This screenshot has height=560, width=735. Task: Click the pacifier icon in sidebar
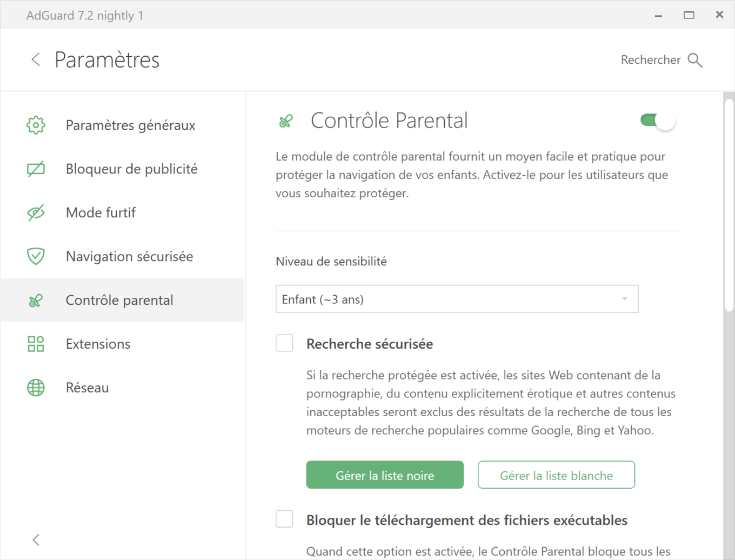click(x=36, y=301)
